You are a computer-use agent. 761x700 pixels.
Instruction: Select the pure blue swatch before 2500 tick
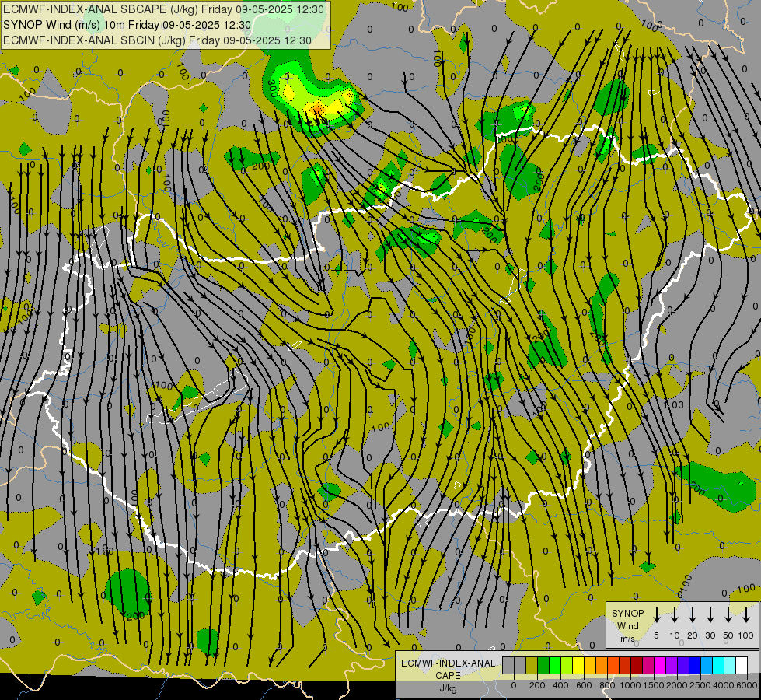695,665
